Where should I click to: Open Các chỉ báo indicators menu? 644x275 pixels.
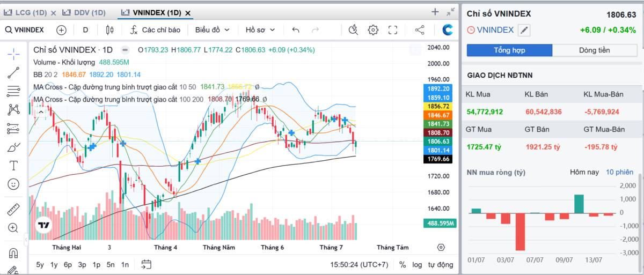155,30
